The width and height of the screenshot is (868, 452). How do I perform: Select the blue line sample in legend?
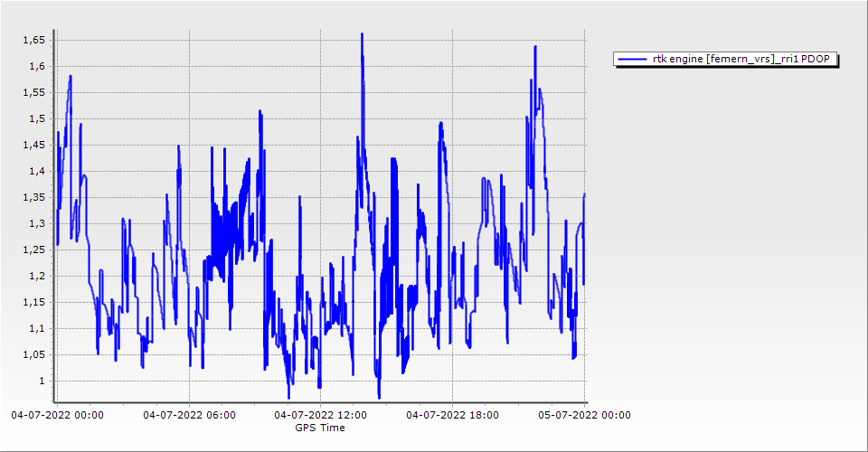[x=632, y=60]
